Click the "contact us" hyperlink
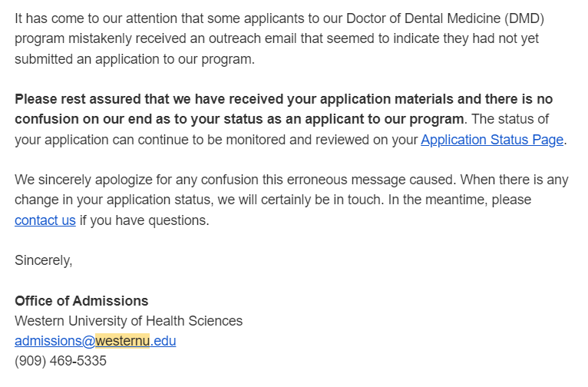Screen dimensions: 588x387 click(x=45, y=220)
